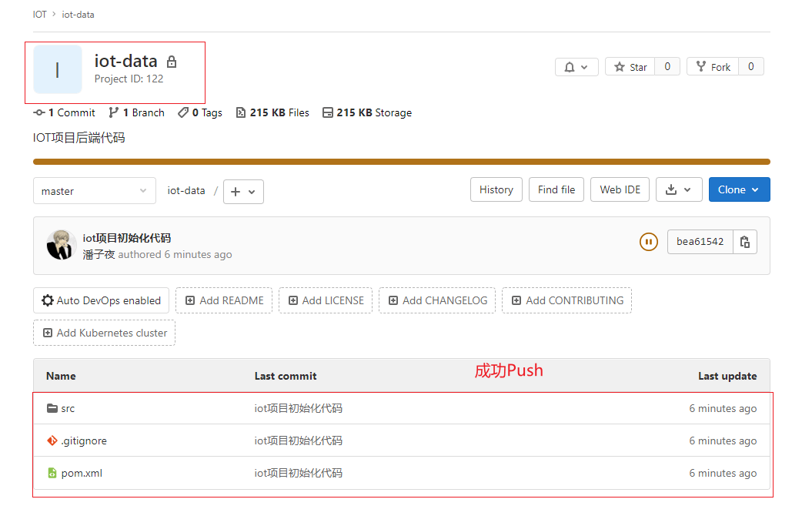The image size is (812, 526).
Task: Open last commit message in src row
Action: tap(299, 408)
